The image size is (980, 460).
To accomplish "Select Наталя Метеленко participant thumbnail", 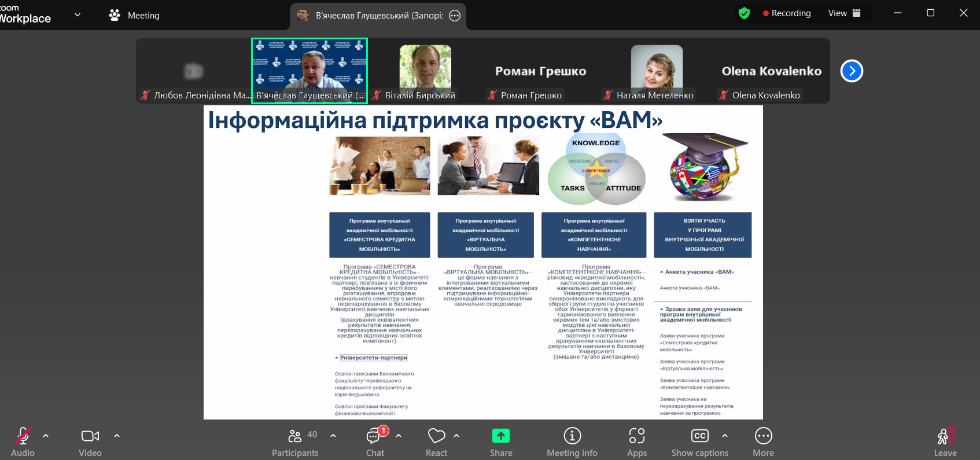I will click(657, 71).
